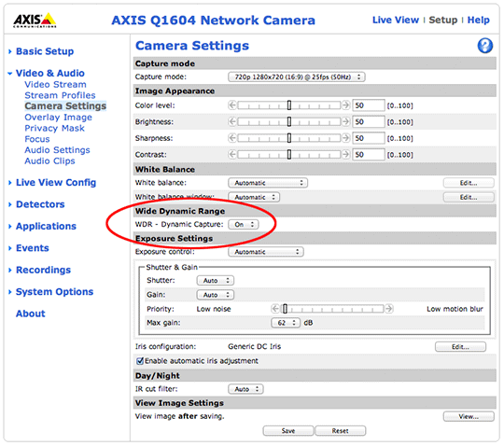This screenshot has height=446, width=504.
Task: Click the Brightness slider handle
Action: [289, 121]
